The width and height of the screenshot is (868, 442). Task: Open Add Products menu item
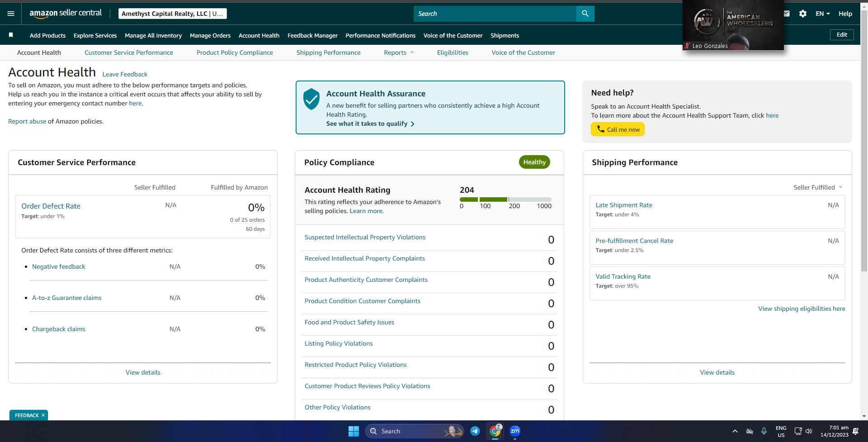point(47,35)
